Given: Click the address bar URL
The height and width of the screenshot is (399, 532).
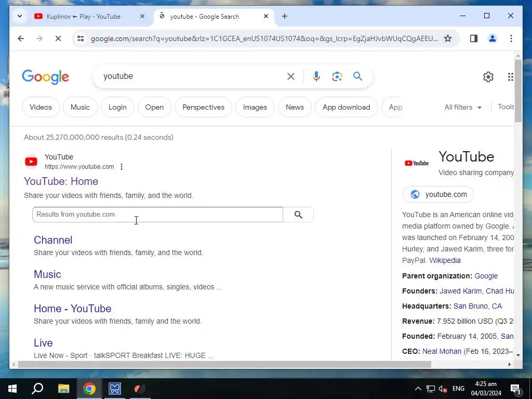Looking at the screenshot, I should pos(264,38).
